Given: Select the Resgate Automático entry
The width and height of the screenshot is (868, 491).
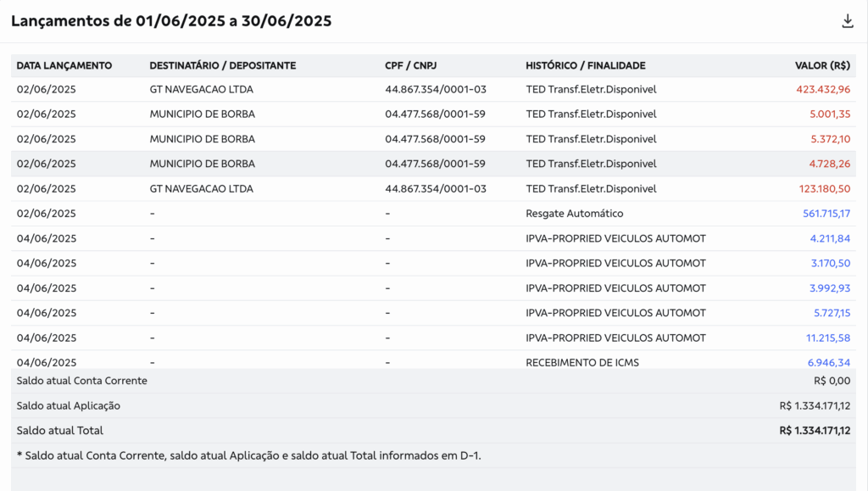Looking at the screenshot, I should 574,214.
